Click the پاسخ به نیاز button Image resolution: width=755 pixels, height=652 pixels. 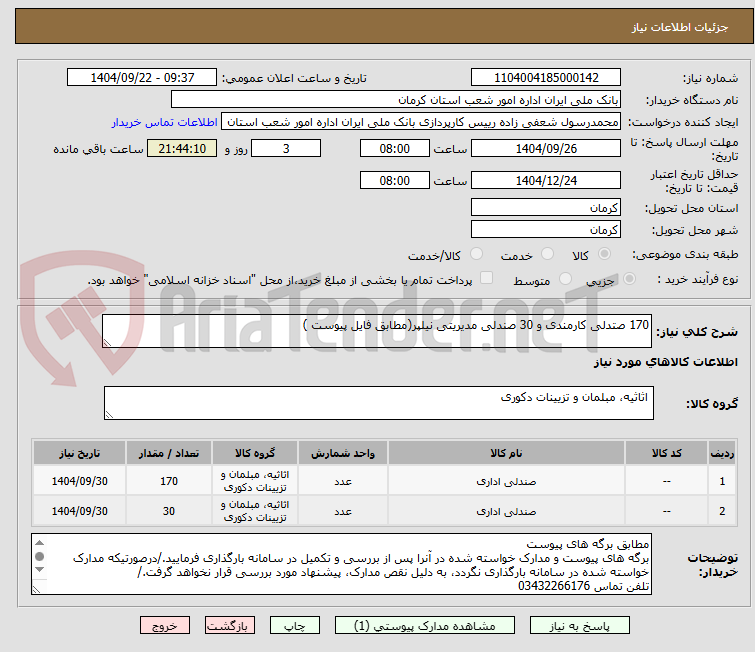[x=579, y=626]
